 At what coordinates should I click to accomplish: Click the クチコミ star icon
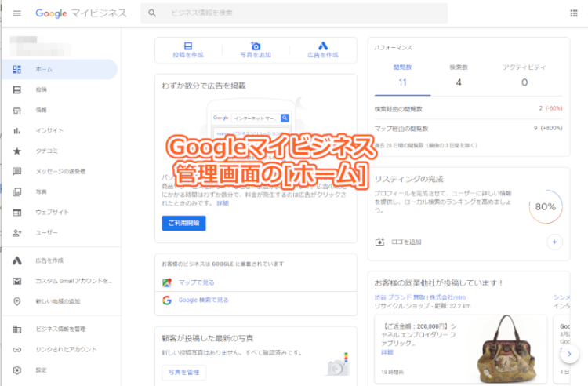(x=17, y=151)
